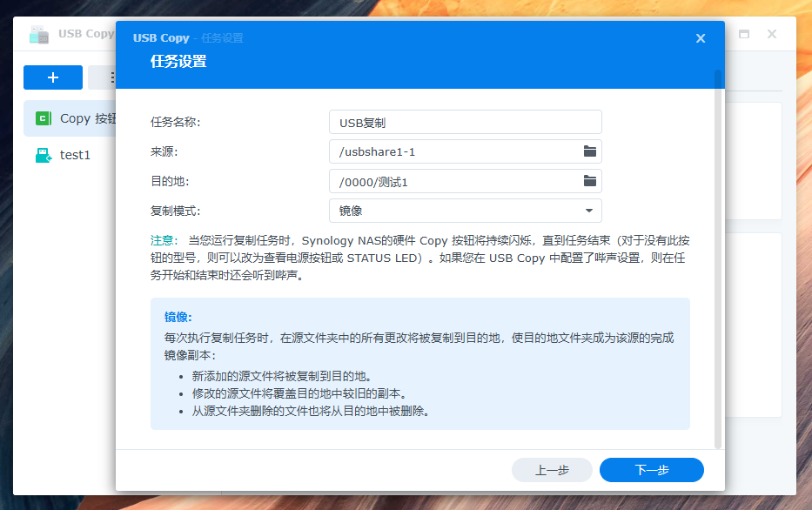Edit the 任务名称 field containing USB复制
Viewport: 812px width, 510px height.
465,122
